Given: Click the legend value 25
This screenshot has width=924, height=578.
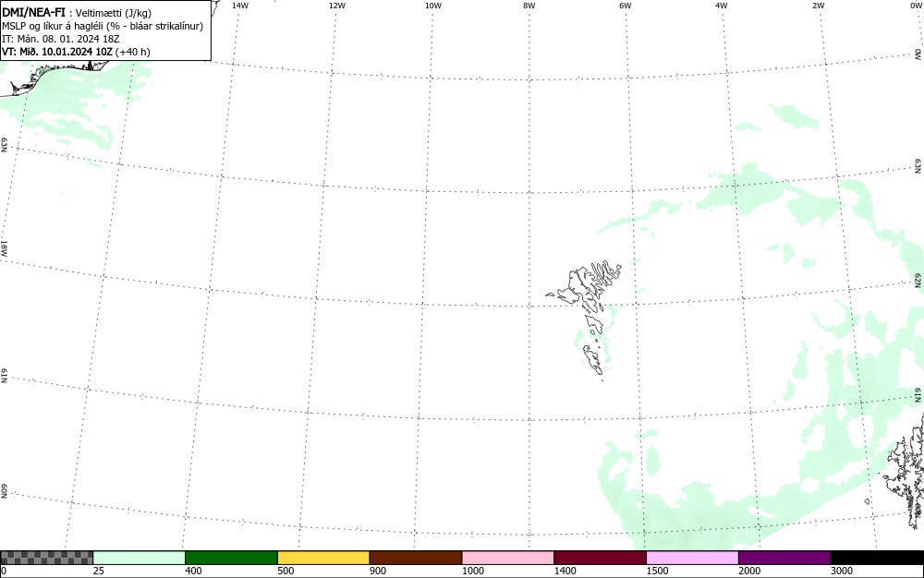Looking at the screenshot, I should (x=99, y=571).
